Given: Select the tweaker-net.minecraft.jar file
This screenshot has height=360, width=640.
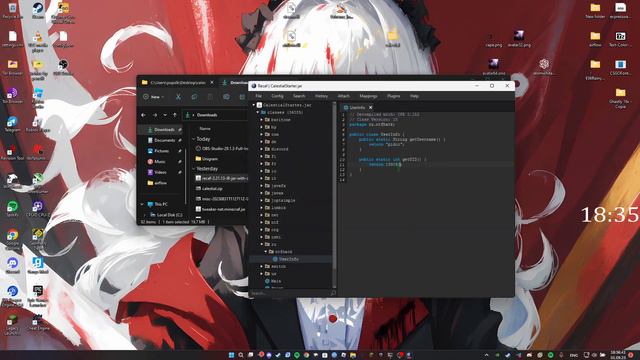Looking at the screenshot, I should click(221, 209).
